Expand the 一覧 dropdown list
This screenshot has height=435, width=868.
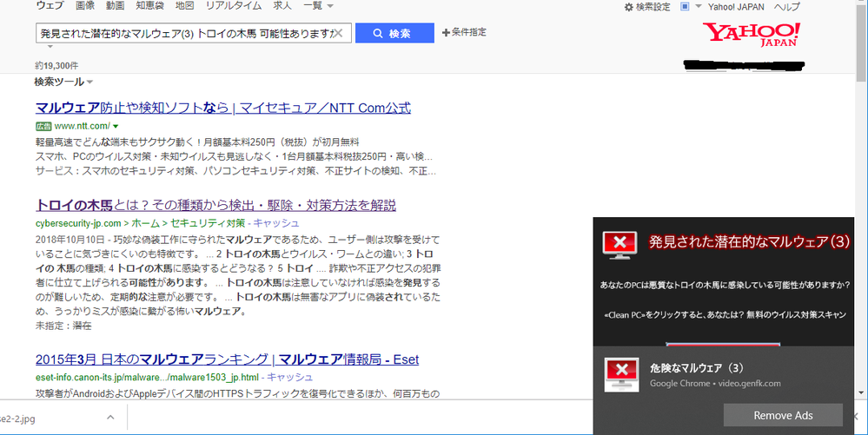click(x=318, y=5)
